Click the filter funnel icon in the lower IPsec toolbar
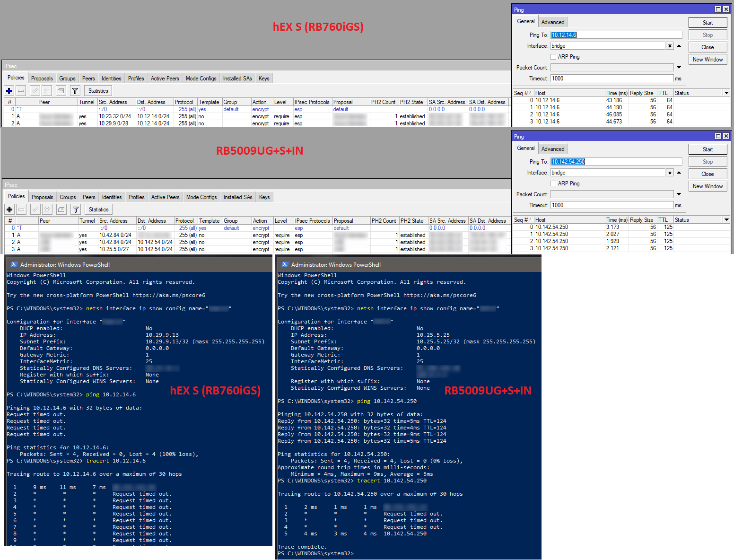734x560 pixels. (76, 210)
